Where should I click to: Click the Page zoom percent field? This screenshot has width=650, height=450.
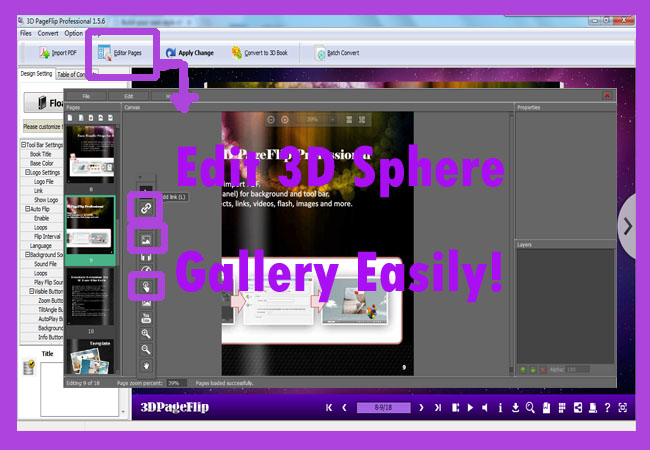(176, 383)
